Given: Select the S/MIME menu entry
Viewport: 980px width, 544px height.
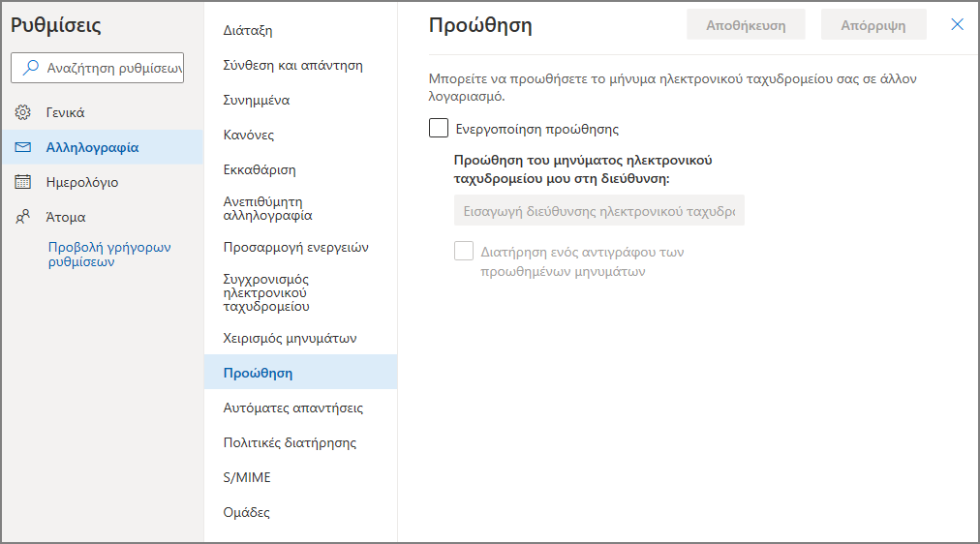Looking at the screenshot, I should tap(247, 478).
